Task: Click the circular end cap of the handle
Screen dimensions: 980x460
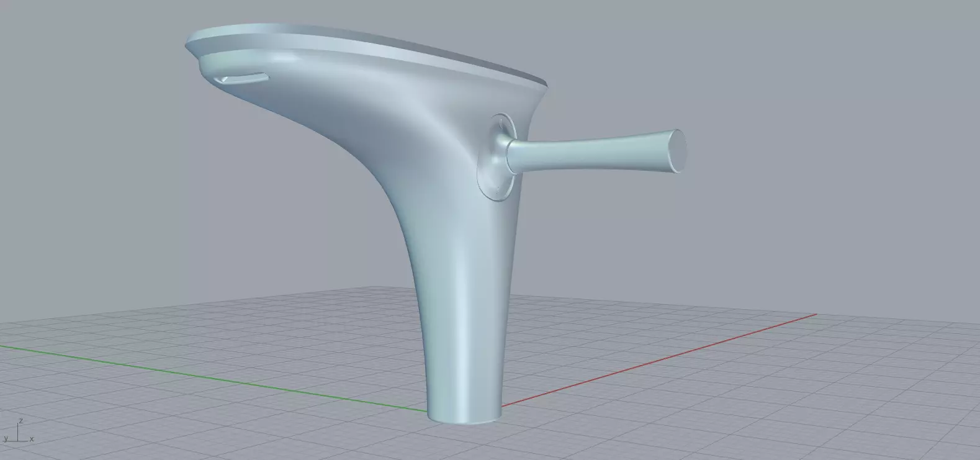Action: [x=678, y=151]
